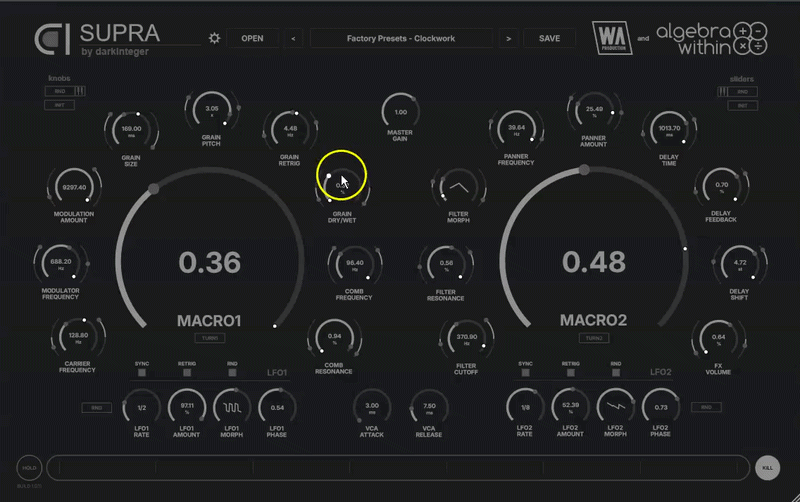Click the Modulation Amount knob
The width and height of the screenshot is (800, 502).
point(74,187)
